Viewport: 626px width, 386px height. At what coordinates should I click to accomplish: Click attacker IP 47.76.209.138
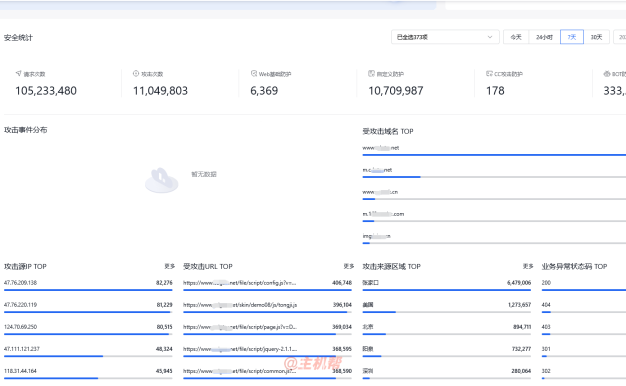click(20, 283)
